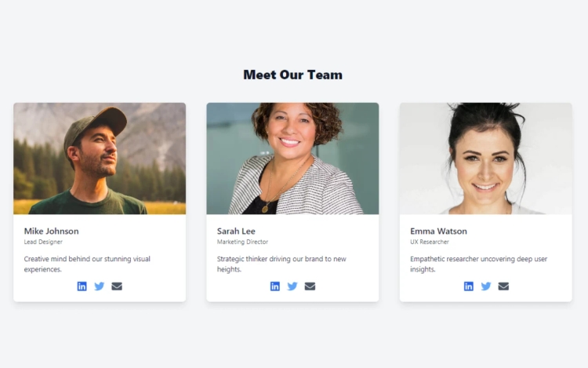This screenshot has width=588, height=368.
Task: Open Mike Johnson's LinkedIn icon
Action: coord(82,286)
